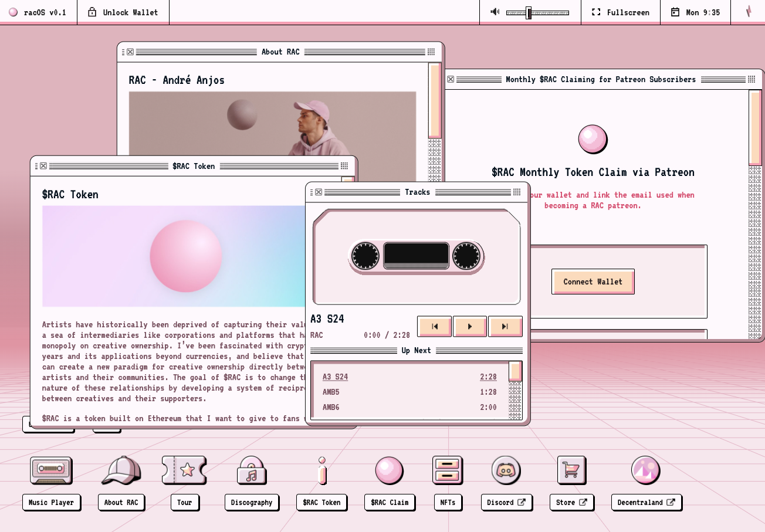The image size is (765, 532).
Task: Click the Connect Wallet button
Action: tap(593, 282)
